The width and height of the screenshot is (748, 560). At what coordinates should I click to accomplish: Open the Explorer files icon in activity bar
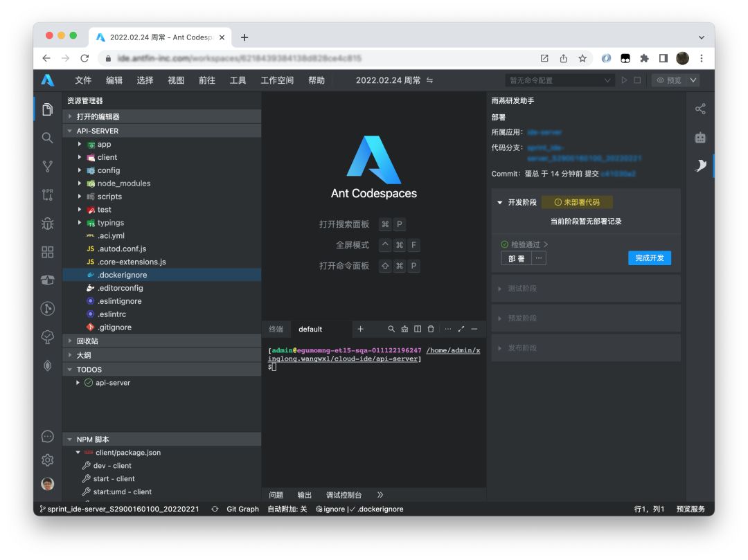pos(47,109)
